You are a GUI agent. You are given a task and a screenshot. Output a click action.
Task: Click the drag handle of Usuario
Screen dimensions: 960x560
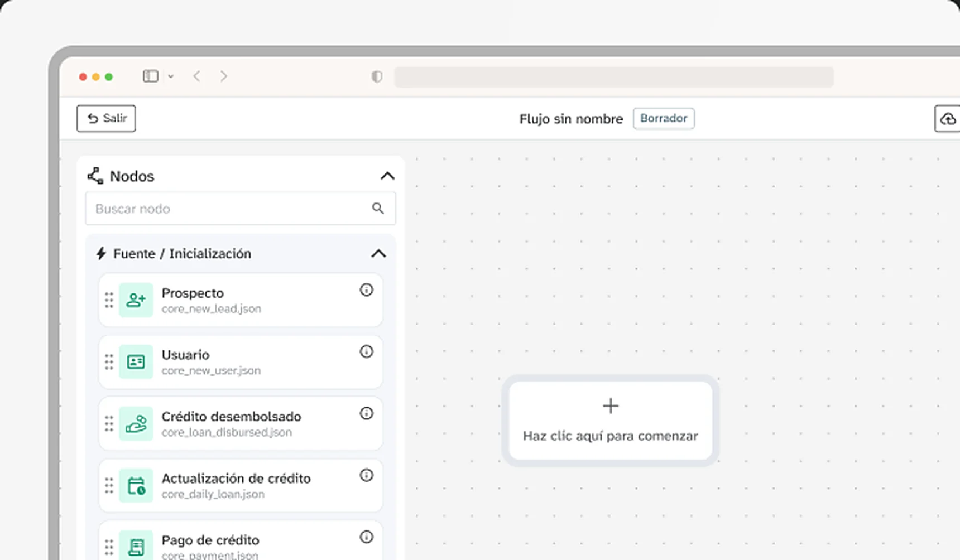[x=109, y=362]
